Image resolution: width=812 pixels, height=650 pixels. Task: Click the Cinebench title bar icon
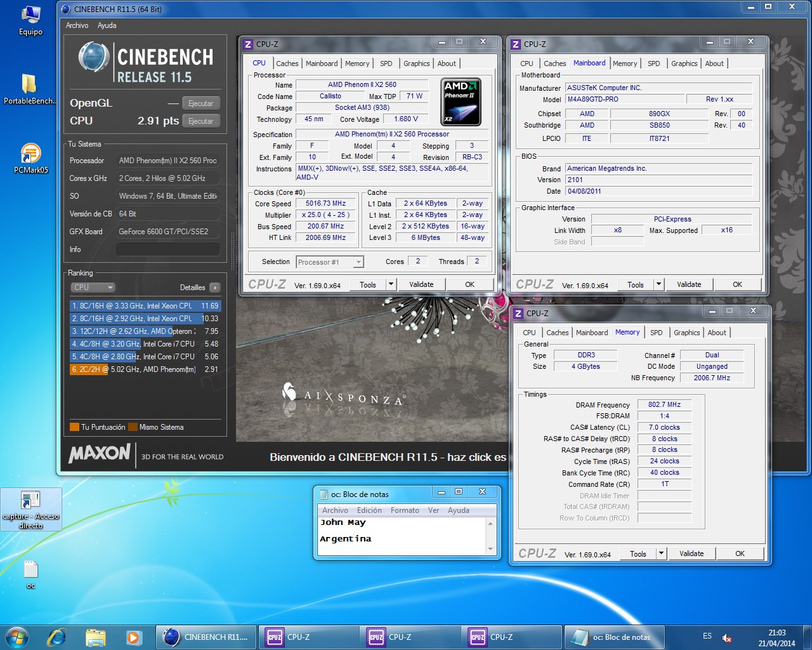tap(66, 9)
